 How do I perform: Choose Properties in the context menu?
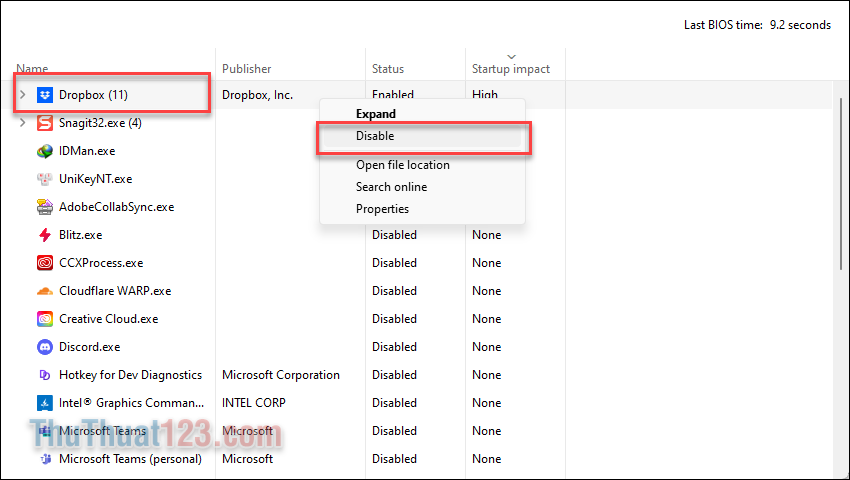click(382, 209)
